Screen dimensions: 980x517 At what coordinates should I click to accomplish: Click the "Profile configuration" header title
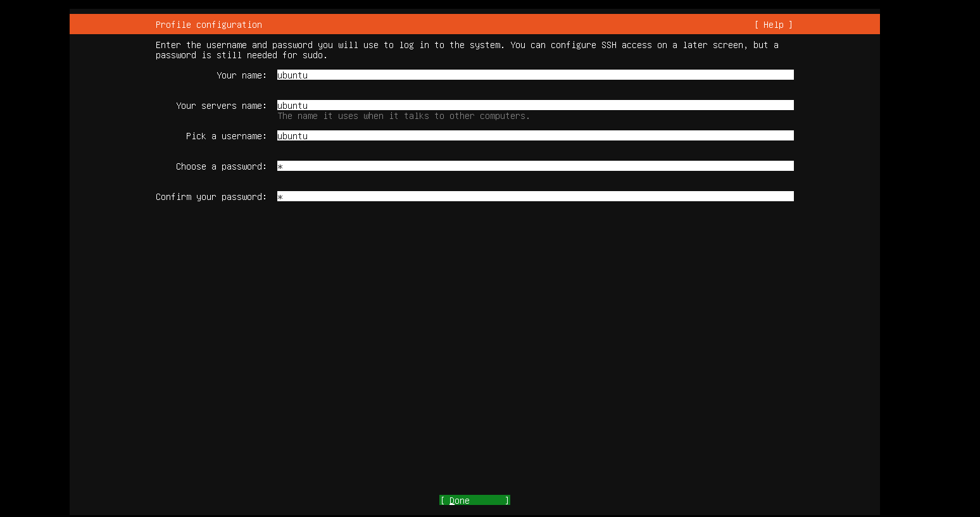[x=208, y=25]
